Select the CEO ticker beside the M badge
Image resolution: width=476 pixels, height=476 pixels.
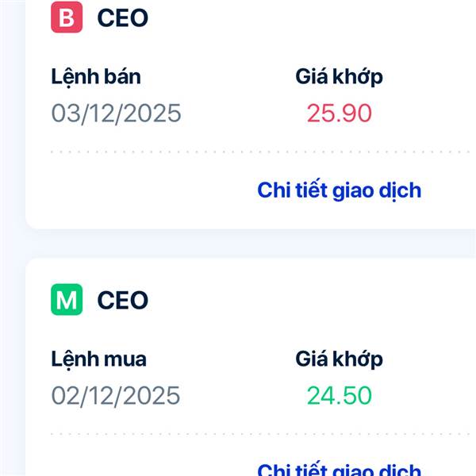[123, 301]
